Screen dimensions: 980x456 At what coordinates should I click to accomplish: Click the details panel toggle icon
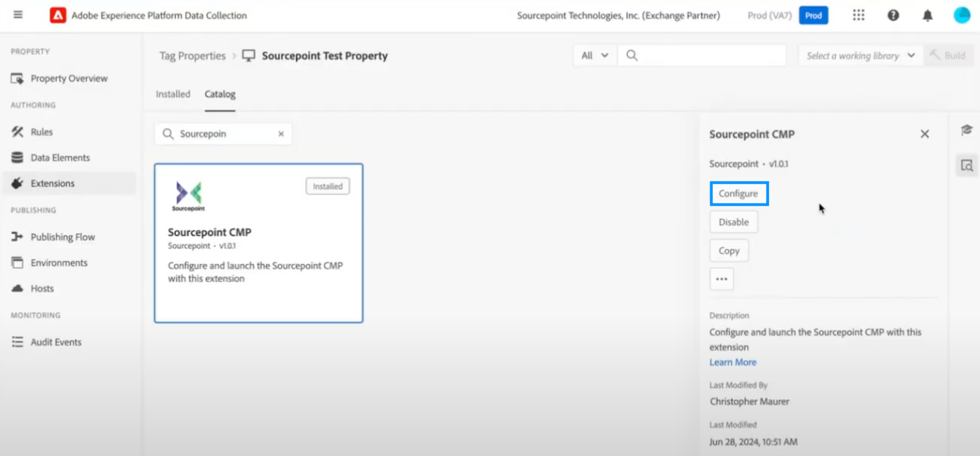[966, 166]
